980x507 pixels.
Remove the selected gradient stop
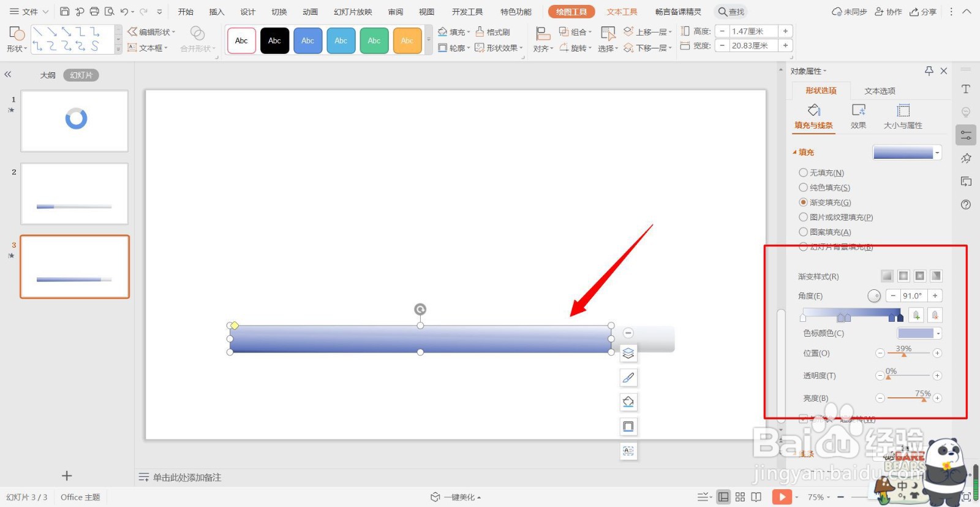[x=935, y=315]
